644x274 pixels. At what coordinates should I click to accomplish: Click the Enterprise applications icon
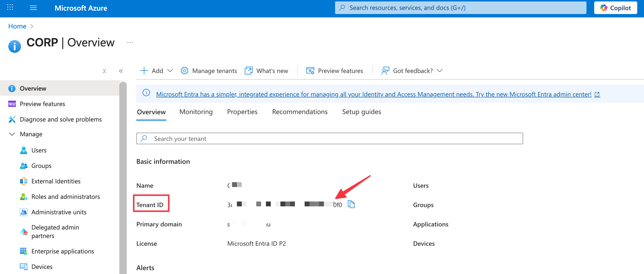coord(23,252)
